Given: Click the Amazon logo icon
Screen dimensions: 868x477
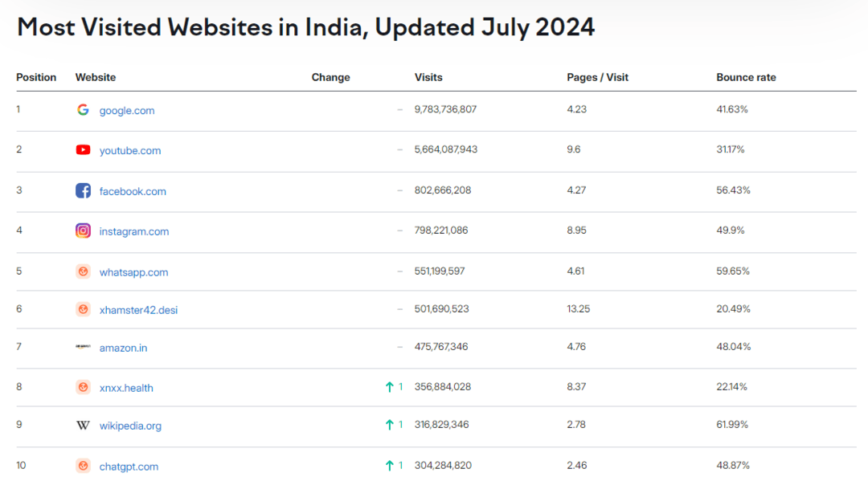Looking at the screenshot, I should coord(83,347).
